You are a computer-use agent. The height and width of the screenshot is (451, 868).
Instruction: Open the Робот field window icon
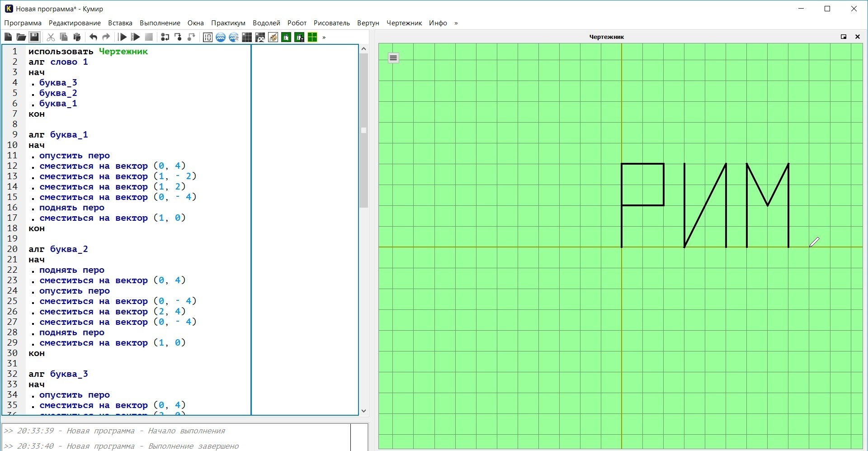(247, 37)
